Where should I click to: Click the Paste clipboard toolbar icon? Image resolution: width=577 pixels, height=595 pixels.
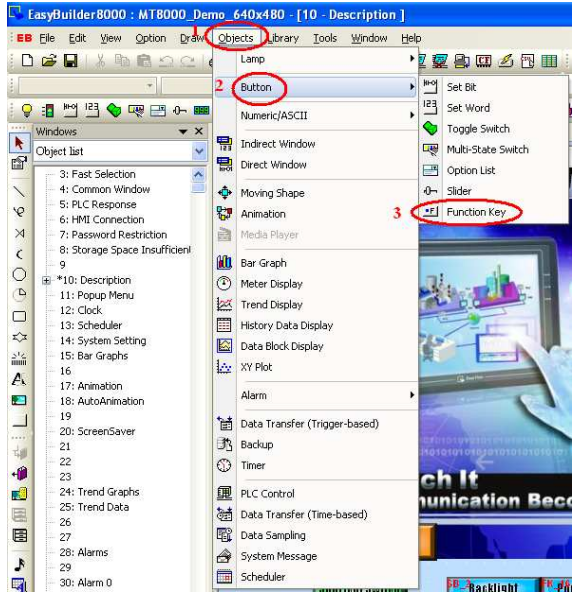[x=144, y=60]
